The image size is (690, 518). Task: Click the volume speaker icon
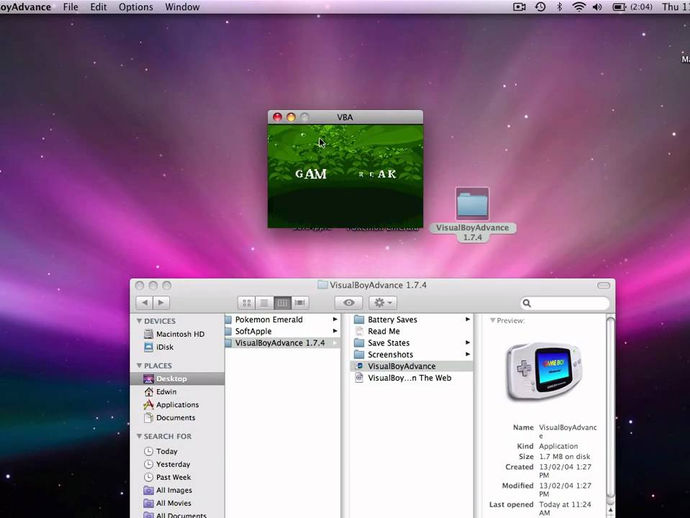click(x=597, y=7)
